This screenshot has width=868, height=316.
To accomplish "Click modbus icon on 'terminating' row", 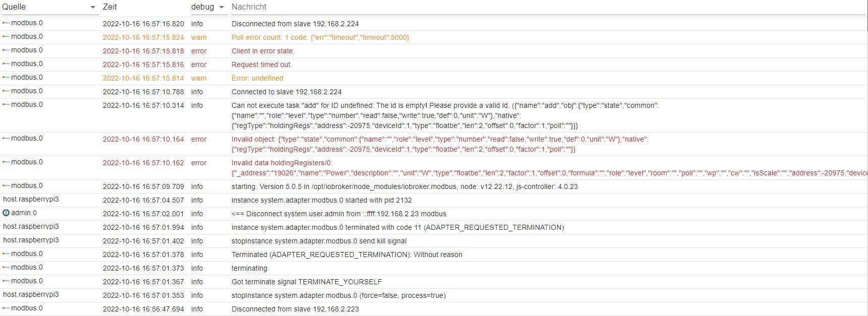I will coord(6,268).
